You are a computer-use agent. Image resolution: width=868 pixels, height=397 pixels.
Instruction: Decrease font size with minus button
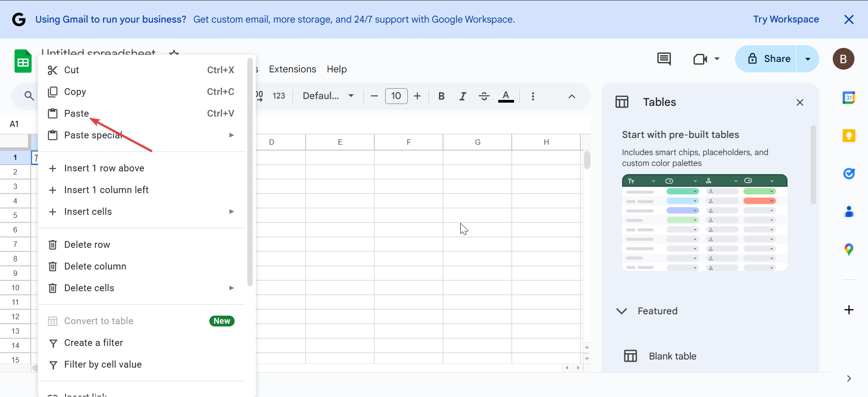click(x=374, y=96)
